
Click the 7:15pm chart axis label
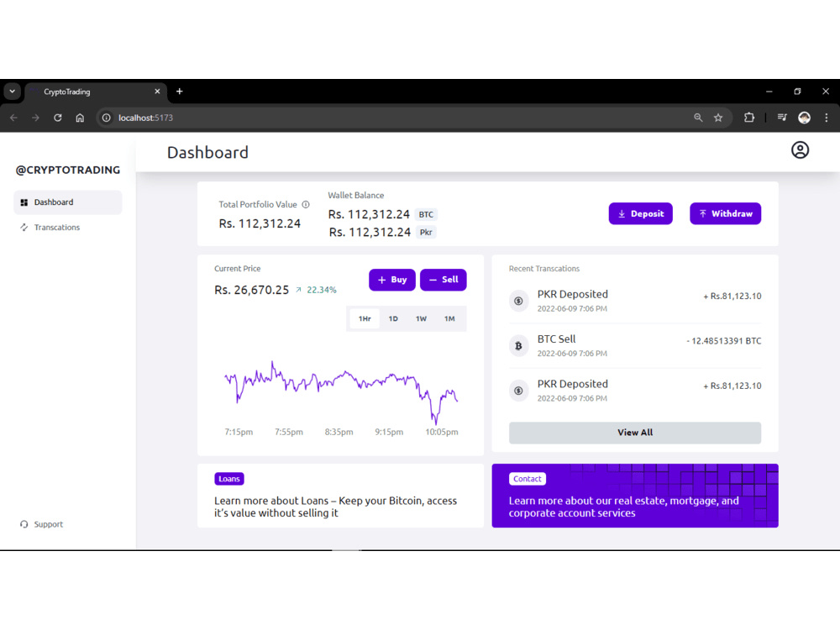click(239, 432)
